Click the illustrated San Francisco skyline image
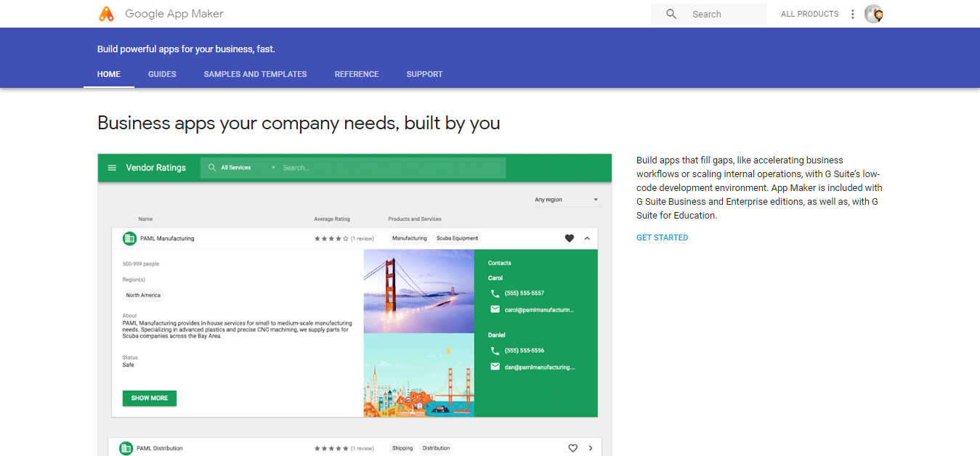Viewport: 980px width, 456px height. tap(418, 375)
